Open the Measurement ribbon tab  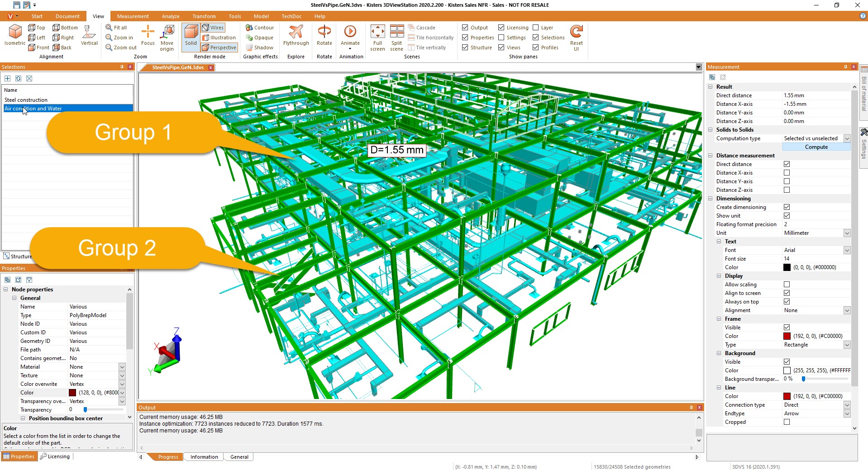133,16
